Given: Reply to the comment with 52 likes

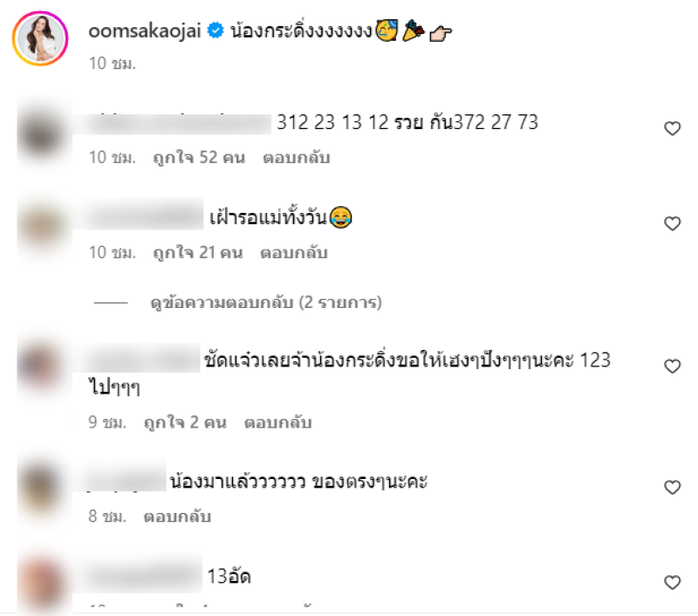Looking at the screenshot, I should (296, 158).
